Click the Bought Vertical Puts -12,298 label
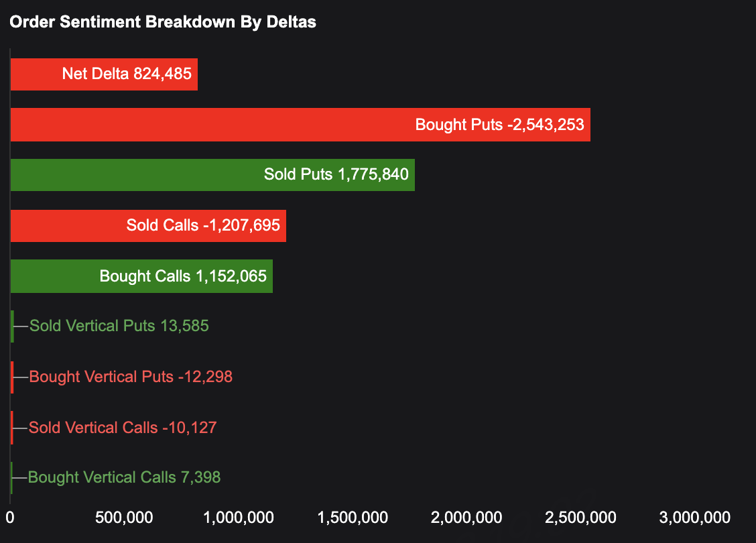 point(131,377)
